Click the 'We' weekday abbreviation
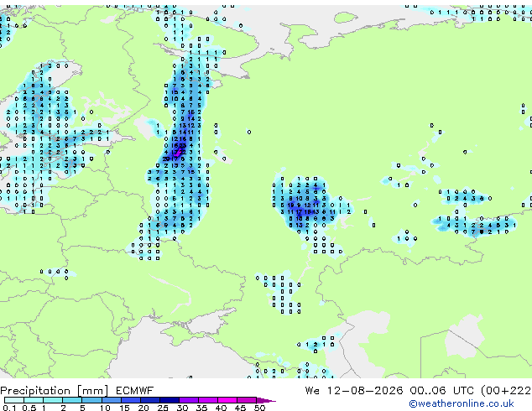The image size is (532, 411). (312, 390)
